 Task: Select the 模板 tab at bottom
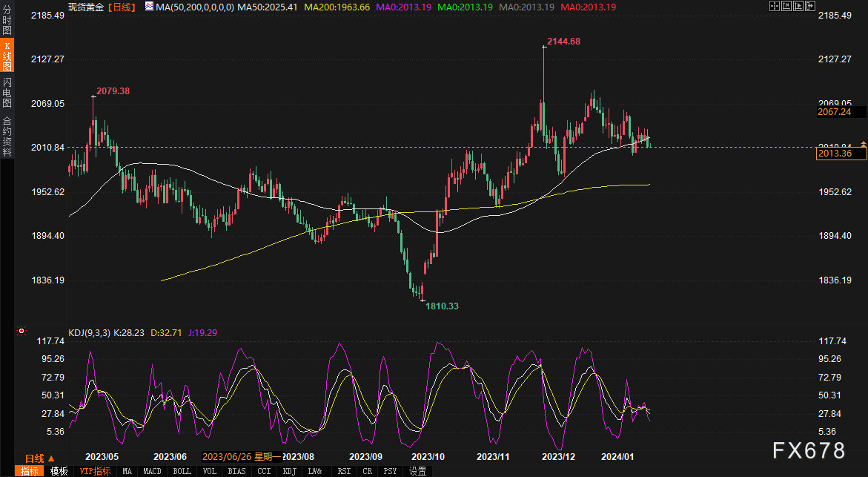click(x=59, y=471)
